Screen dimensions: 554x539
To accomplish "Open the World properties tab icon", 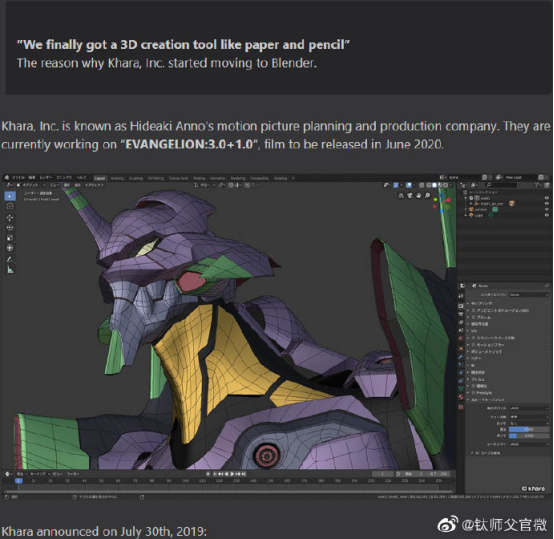I will [461, 338].
